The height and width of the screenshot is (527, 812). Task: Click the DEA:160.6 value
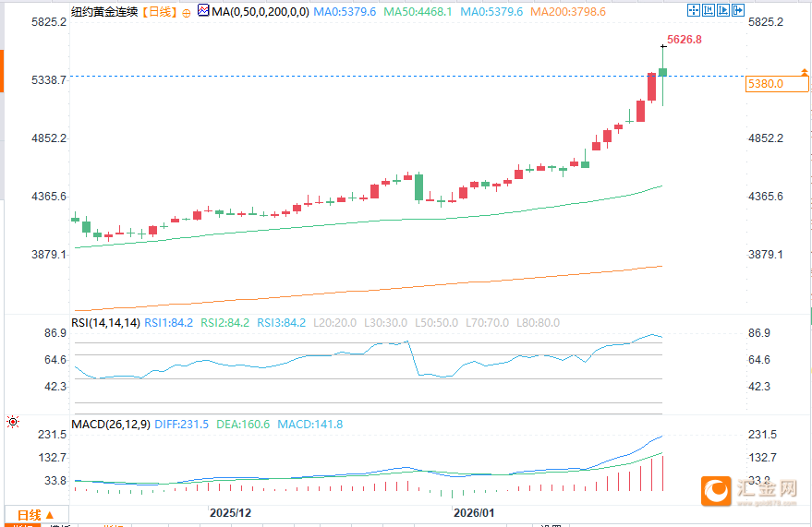243,424
